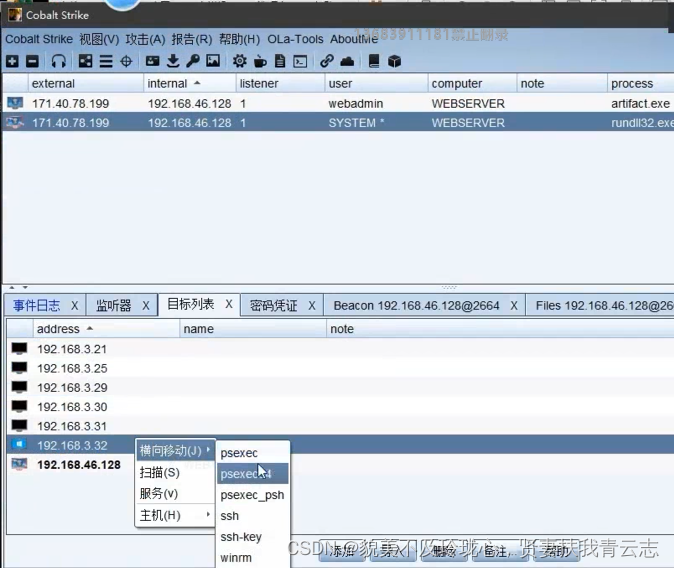Open the 报告(R) menu
This screenshot has width=674, height=568.
(192, 39)
